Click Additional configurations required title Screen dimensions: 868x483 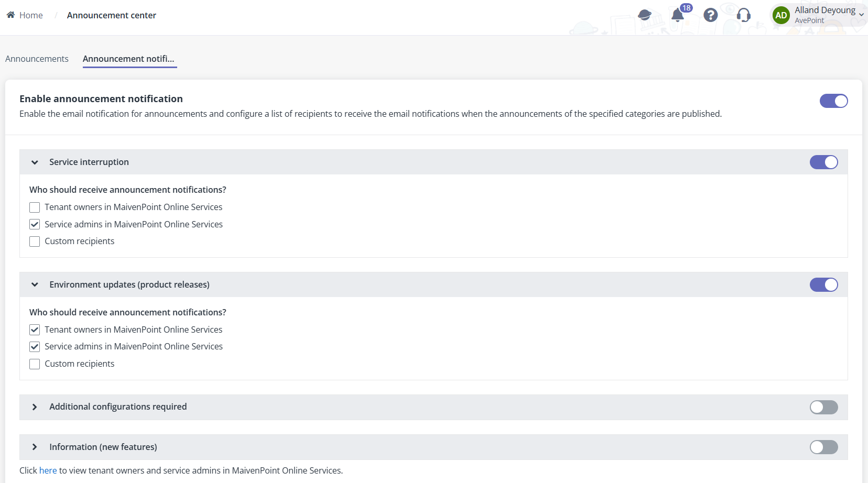[x=118, y=407]
